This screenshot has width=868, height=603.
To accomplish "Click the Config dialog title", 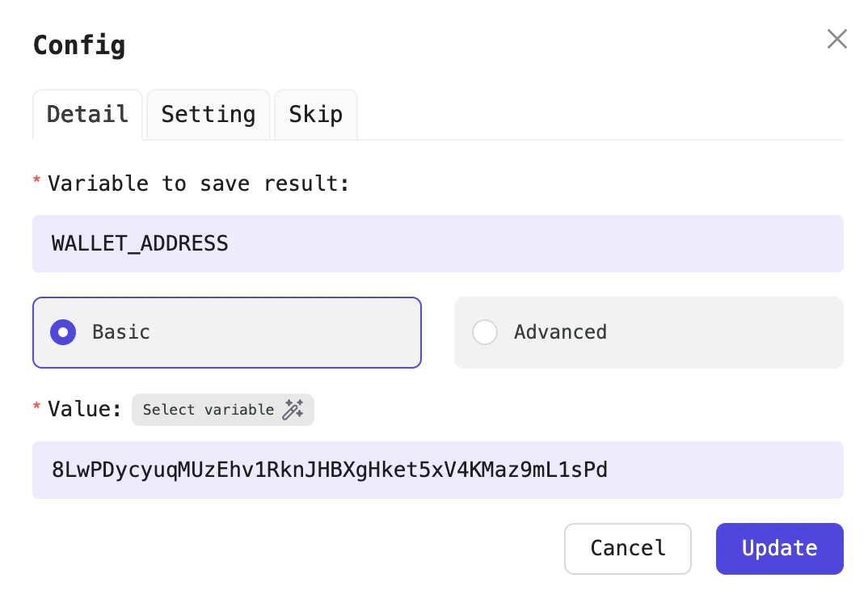I will click(x=79, y=44).
